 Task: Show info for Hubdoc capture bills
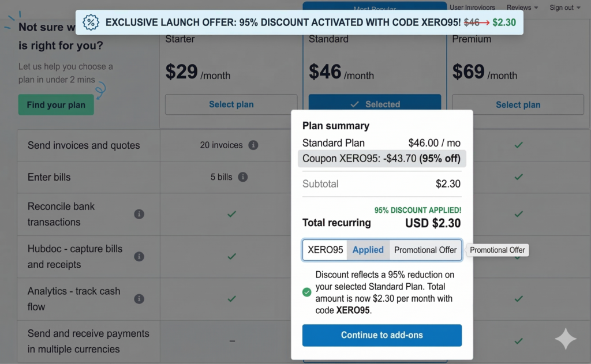click(139, 257)
